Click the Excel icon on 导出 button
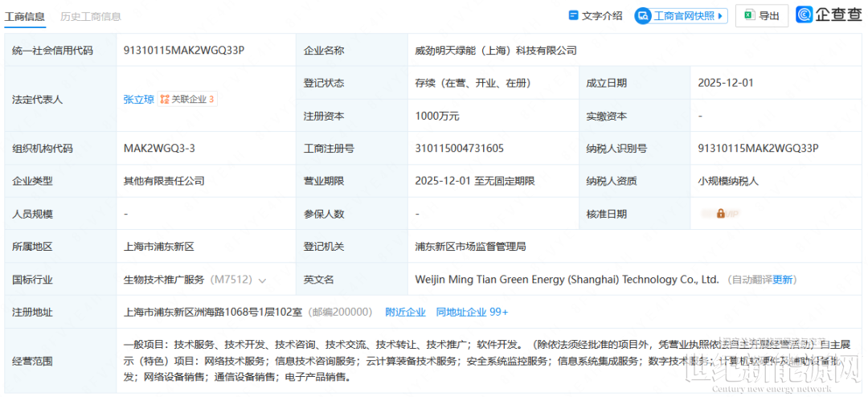 tap(748, 15)
